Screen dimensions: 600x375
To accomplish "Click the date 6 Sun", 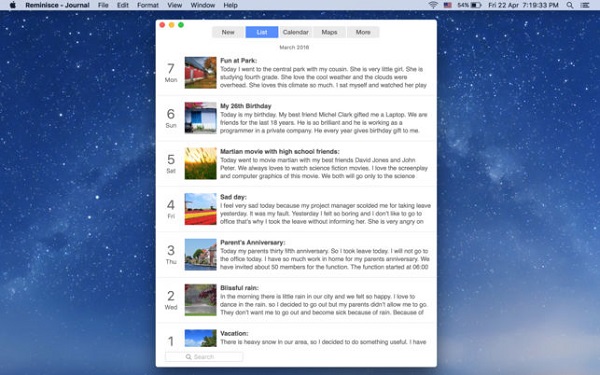I will (171, 118).
